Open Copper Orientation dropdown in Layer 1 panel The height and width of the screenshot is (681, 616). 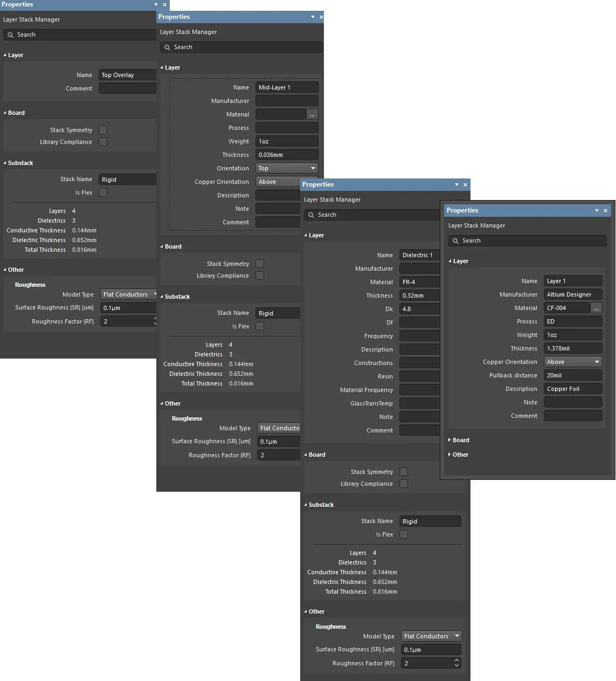click(x=573, y=362)
